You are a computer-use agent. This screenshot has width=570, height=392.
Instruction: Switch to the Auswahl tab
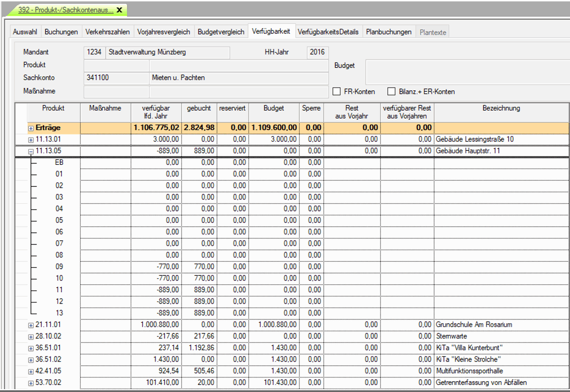(25, 32)
